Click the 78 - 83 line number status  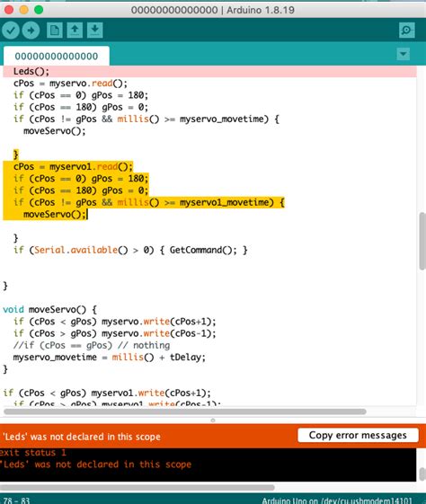pos(16,500)
